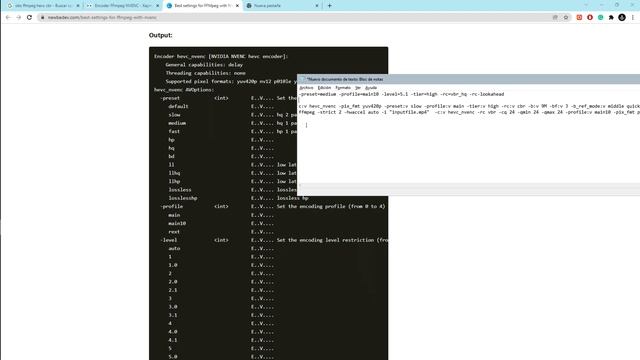The width and height of the screenshot is (640, 360).
Task: Click the "medium" preset value
Action: point(177,123)
